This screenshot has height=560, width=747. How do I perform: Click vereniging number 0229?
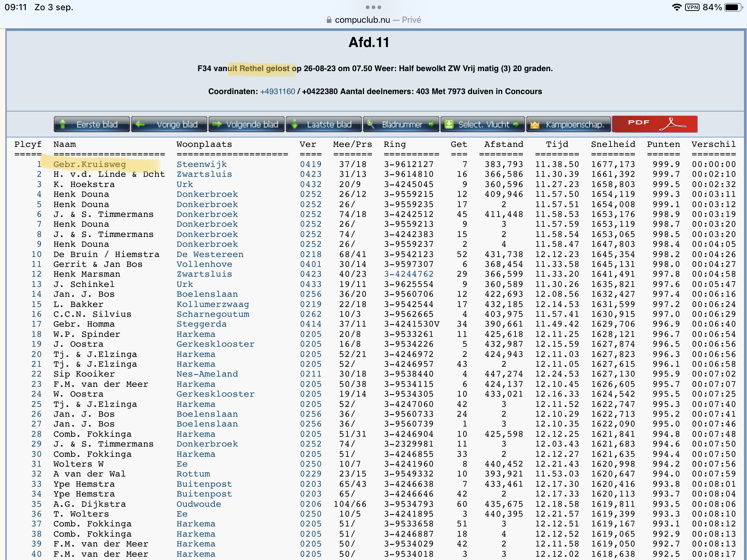[311, 474]
